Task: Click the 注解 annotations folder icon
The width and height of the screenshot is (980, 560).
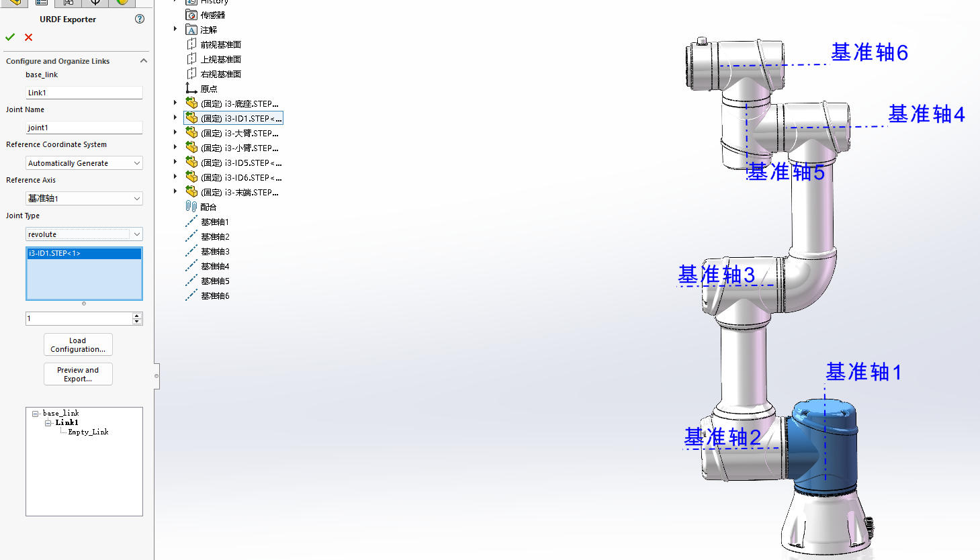Action: click(191, 30)
